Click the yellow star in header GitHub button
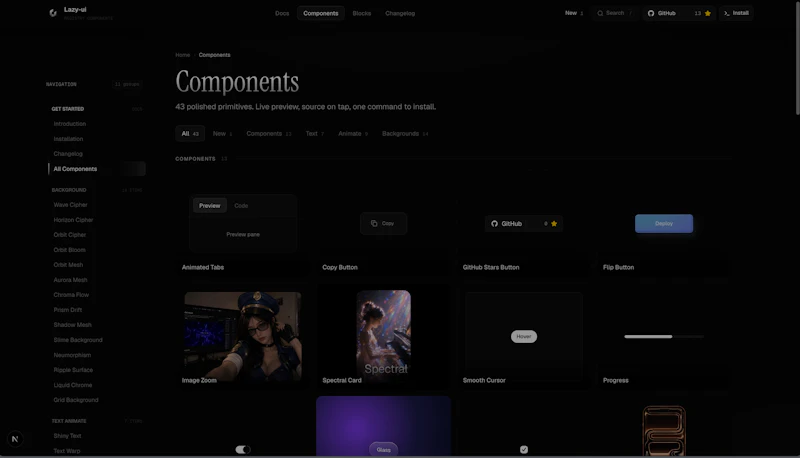800x458 pixels. pos(708,13)
